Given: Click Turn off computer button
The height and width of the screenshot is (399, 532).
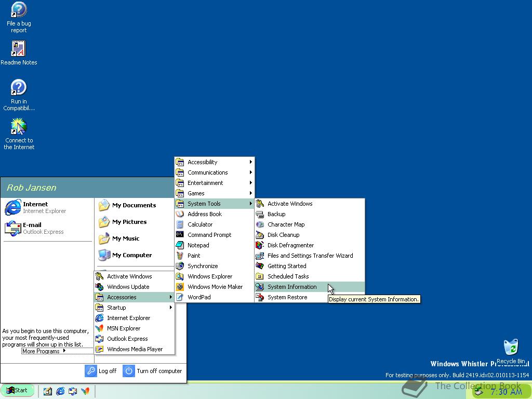Looking at the screenshot, I should [152, 371].
